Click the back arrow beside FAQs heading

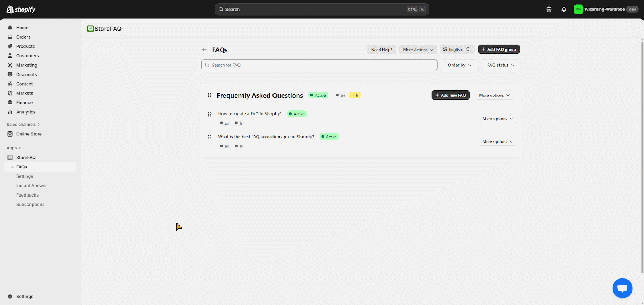coord(204,50)
